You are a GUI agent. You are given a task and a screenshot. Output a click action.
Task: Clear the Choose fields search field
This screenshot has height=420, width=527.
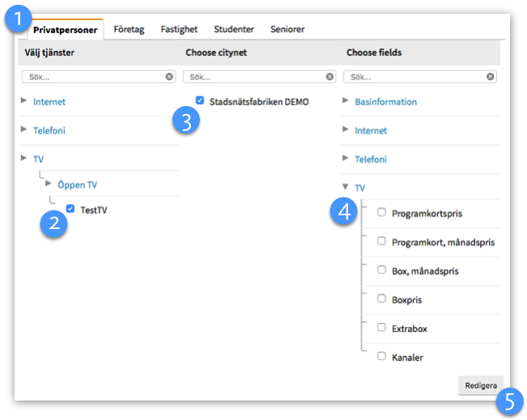(491, 77)
